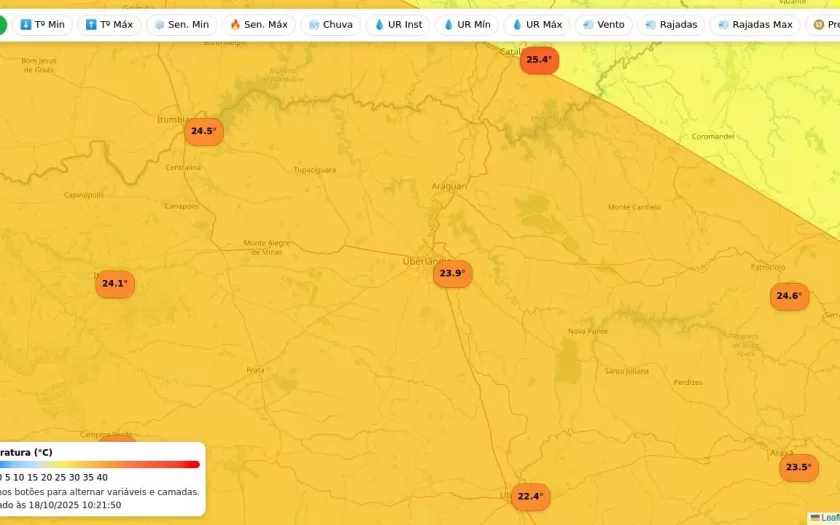The image size is (840, 525).
Task: Click the droplet icon on UR Máx
Action: click(517, 25)
